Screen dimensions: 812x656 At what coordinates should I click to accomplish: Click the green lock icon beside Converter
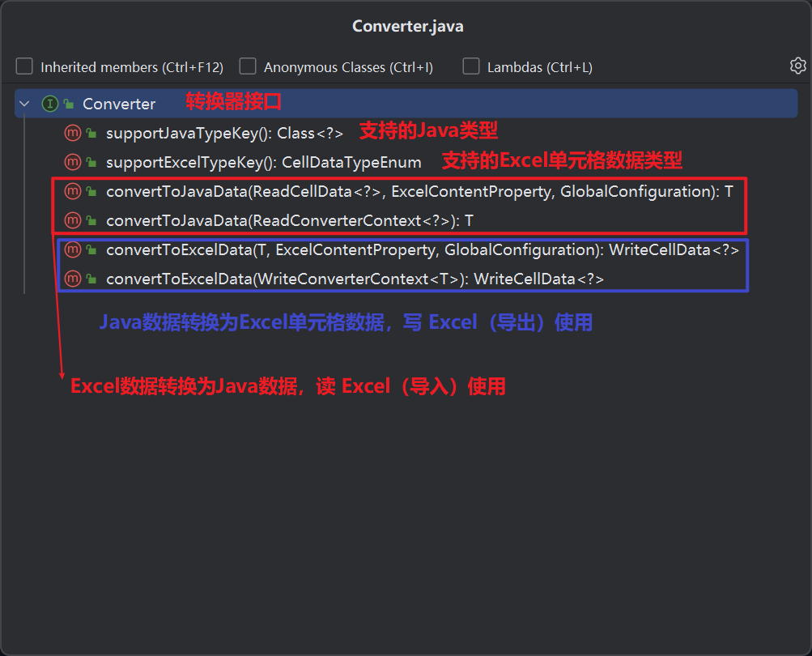(68, 104)
